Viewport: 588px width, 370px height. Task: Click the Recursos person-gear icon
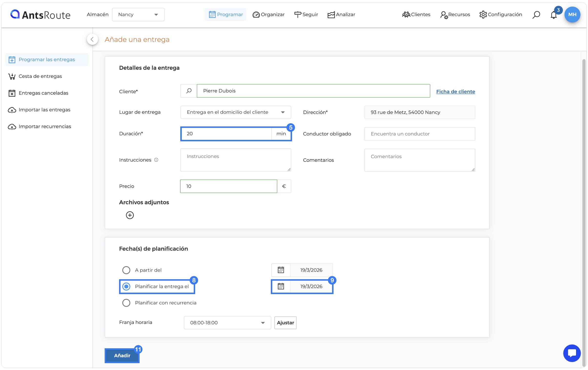click(x=444, y=15)
